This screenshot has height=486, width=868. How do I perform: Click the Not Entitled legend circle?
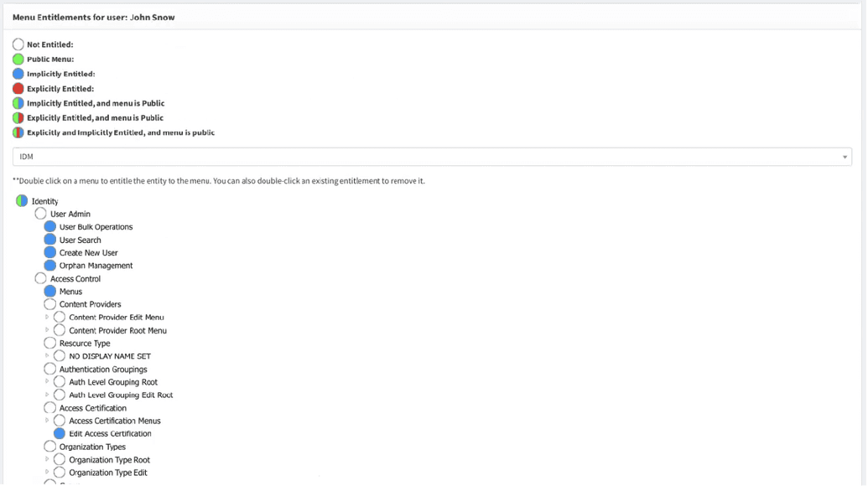tap(18, 44)
